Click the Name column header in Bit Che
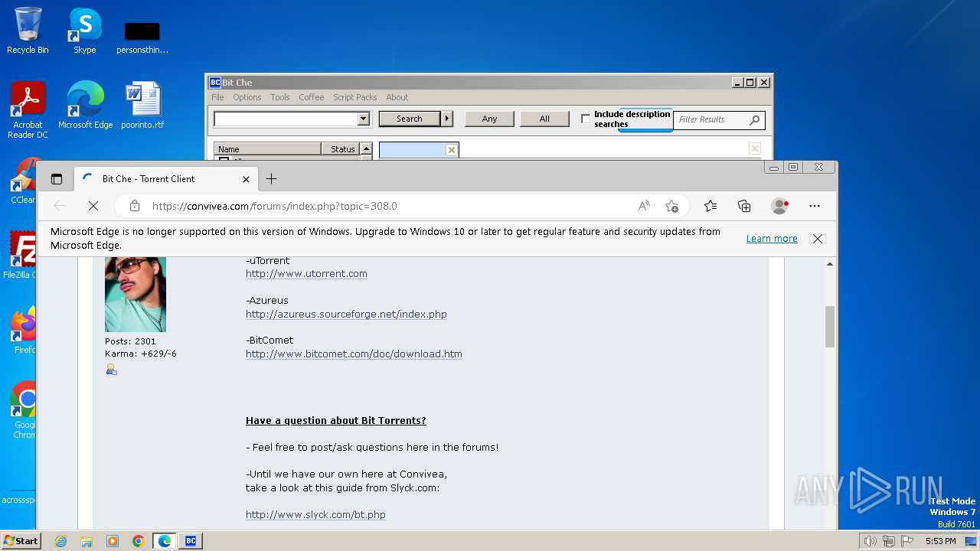 pyautogui.click(x=268, y=149)
